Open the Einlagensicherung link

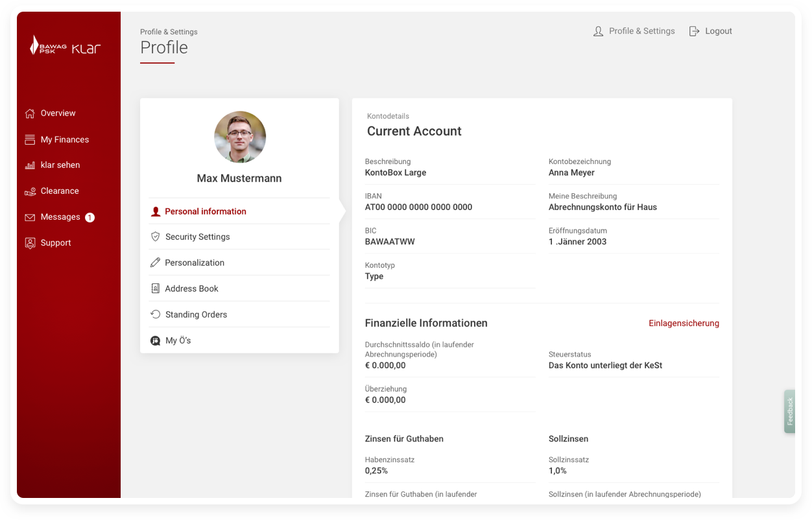(684, 323)
